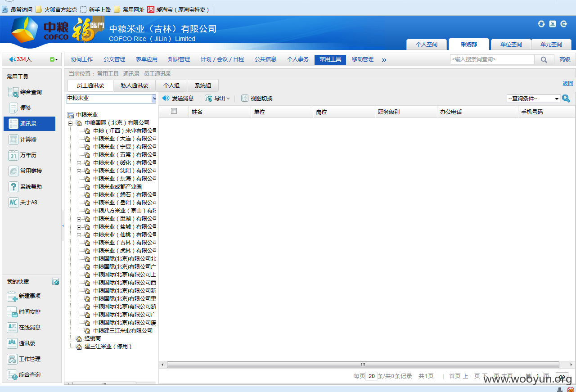The image size is (576, 392).
Task: Click 返回 link
Action: 568,83
